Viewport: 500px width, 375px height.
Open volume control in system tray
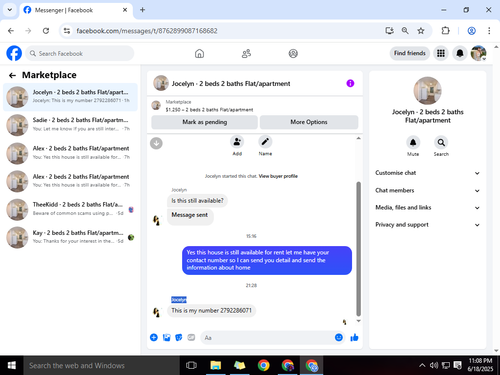[x=433, y=365]
